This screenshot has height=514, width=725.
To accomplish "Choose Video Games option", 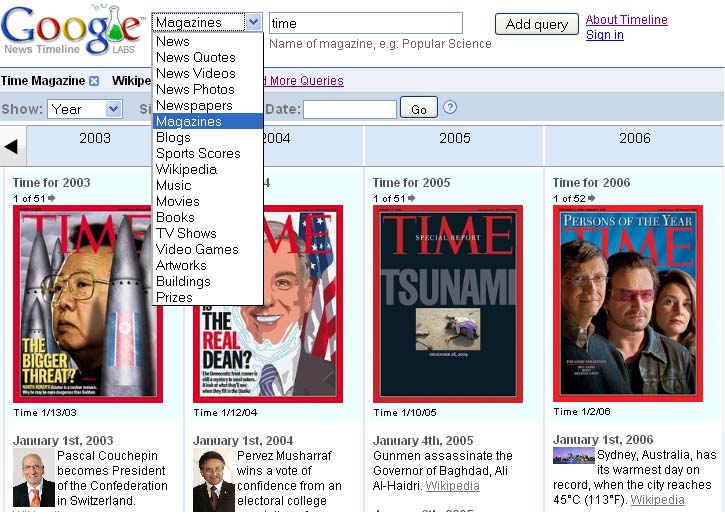I will point(208,249).
